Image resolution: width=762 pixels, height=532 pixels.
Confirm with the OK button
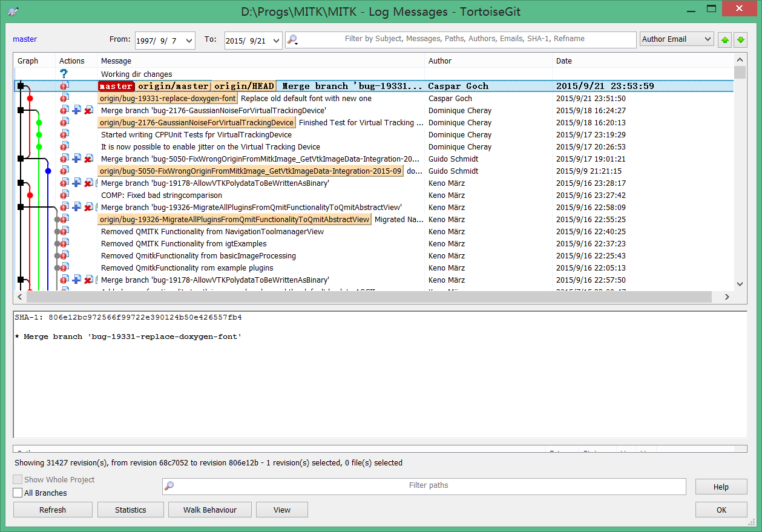pyautogui.click(x=721, y=510)
